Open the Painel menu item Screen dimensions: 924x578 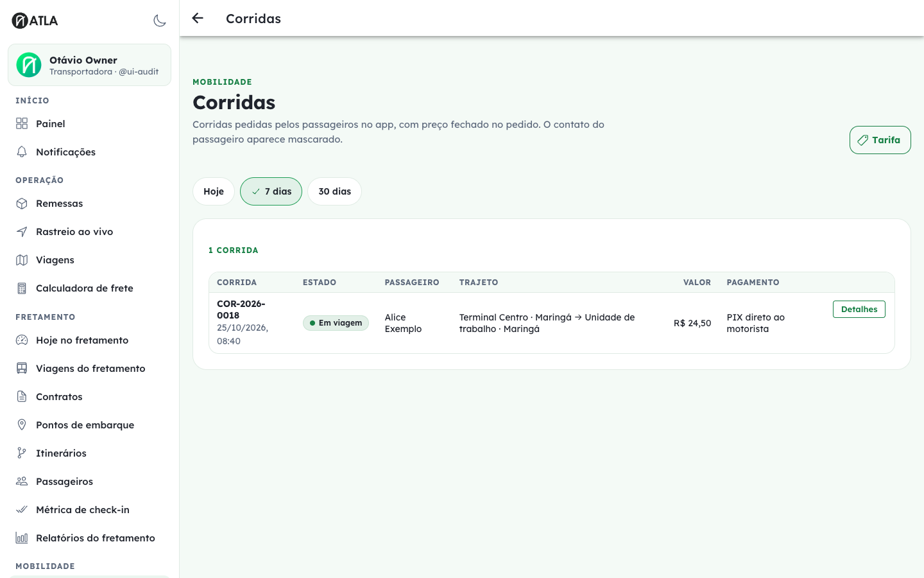[x=90, y=123]
